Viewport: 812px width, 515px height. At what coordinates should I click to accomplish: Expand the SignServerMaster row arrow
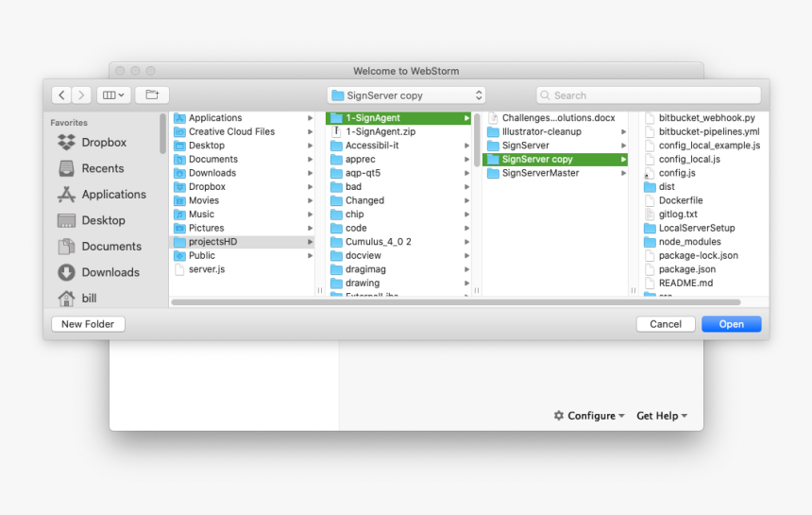pos(623,173)
